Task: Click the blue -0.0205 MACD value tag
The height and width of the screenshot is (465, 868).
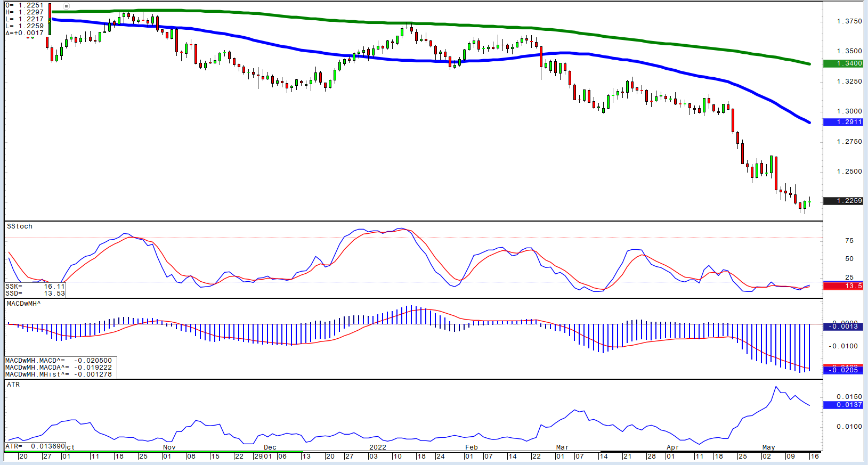Action: point(843,370)
